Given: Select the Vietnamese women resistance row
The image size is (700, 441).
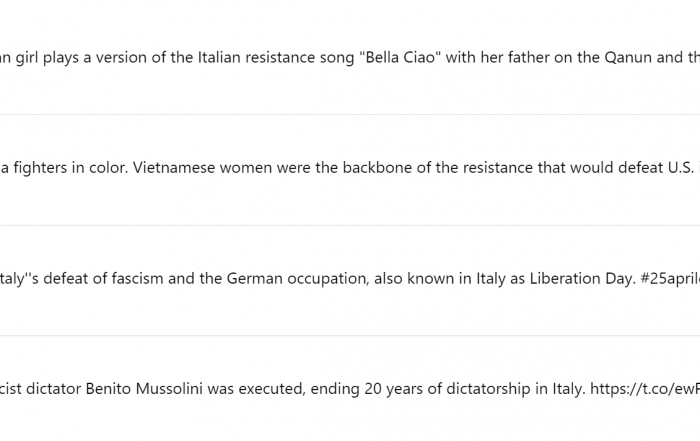Looking at the screenshot, I should 350,168.
